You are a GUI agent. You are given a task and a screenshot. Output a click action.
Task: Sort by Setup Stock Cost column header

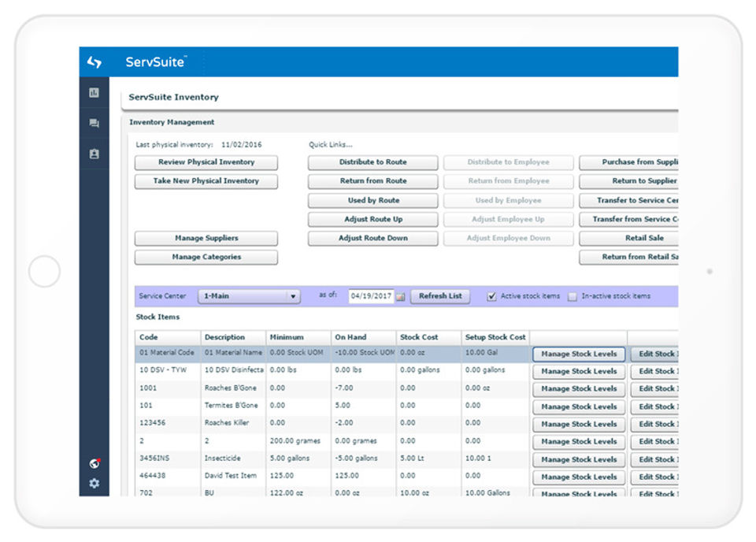(x=495, y=337)
